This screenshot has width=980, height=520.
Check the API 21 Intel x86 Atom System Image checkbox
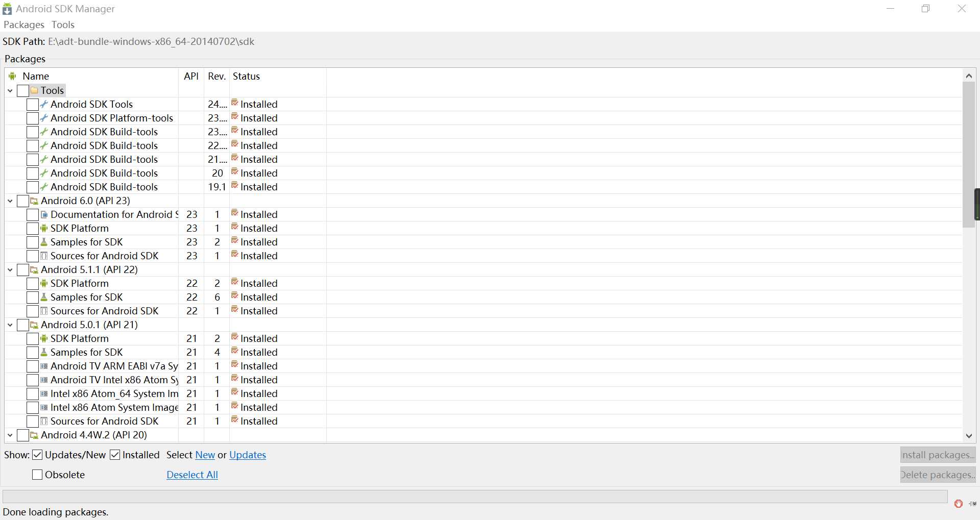point(33,407)
